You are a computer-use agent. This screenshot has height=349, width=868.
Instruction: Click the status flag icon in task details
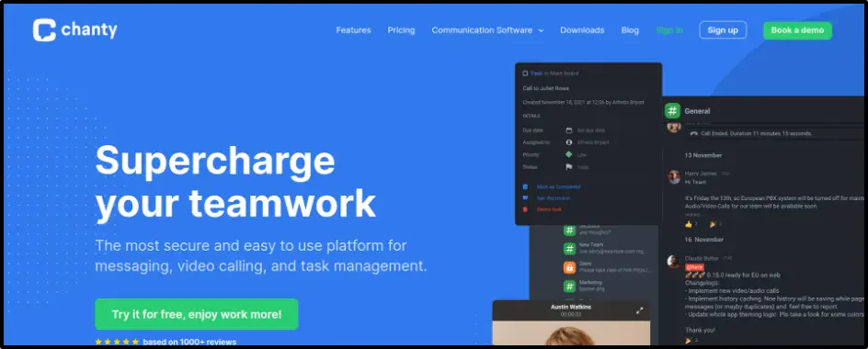point(568,167)
